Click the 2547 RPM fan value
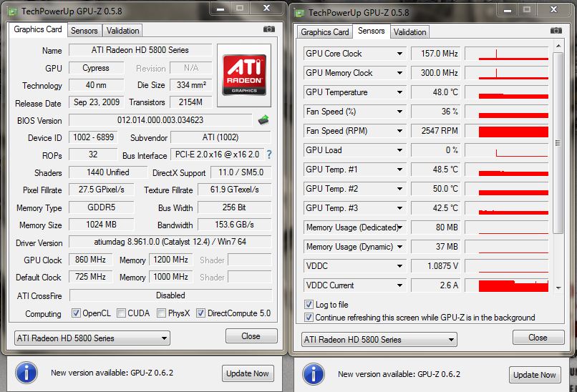577x392 pixels. (x=435, y=131)
